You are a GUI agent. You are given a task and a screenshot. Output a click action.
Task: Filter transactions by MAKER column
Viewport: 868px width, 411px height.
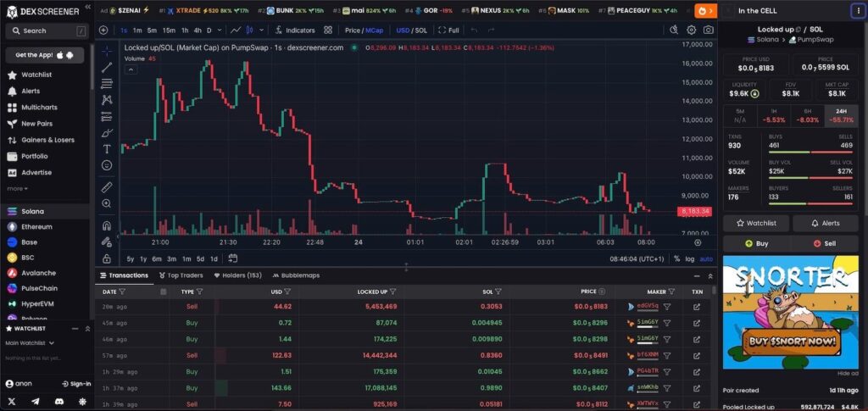click(x=671, y=292)
